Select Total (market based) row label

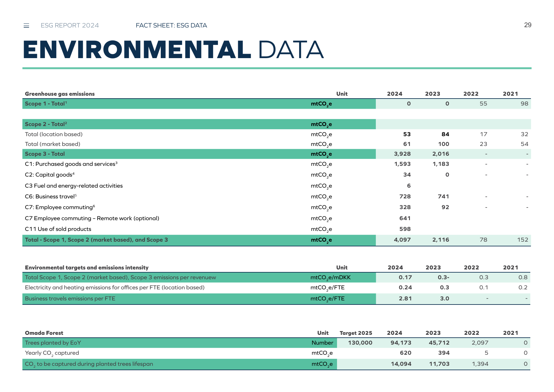tap(52, 144)
